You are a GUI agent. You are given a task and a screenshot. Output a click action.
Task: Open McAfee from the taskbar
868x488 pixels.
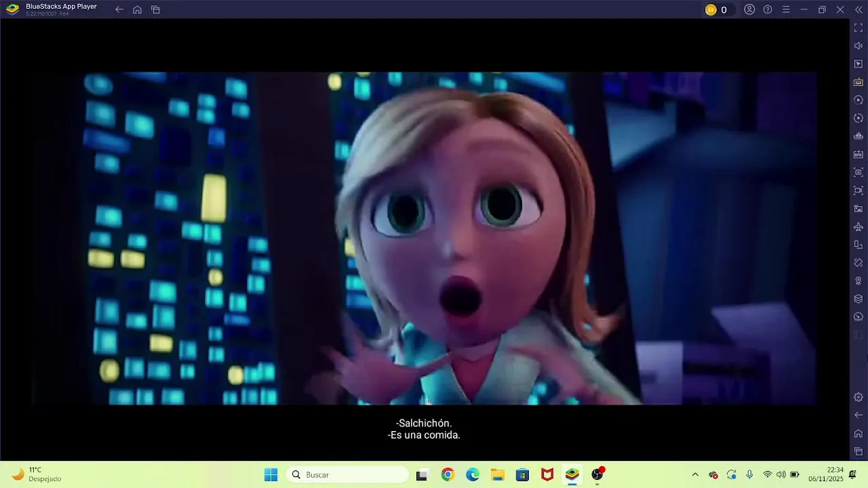547,474
